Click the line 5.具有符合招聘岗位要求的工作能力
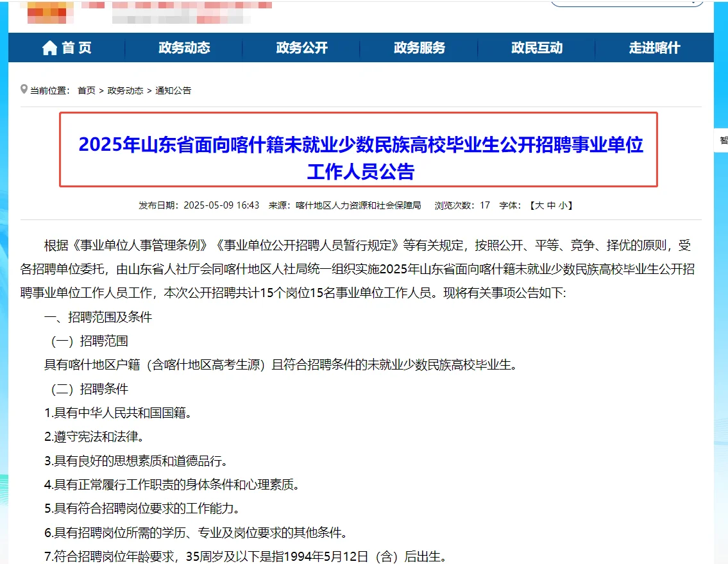728x564 pixels. (x=142, y=509)
